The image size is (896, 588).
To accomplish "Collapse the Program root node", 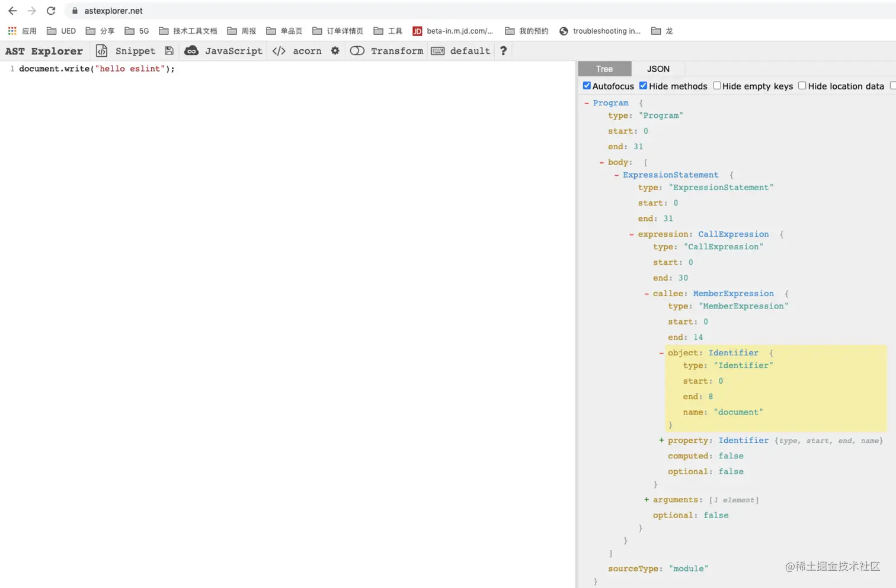I will coord(587,103).
